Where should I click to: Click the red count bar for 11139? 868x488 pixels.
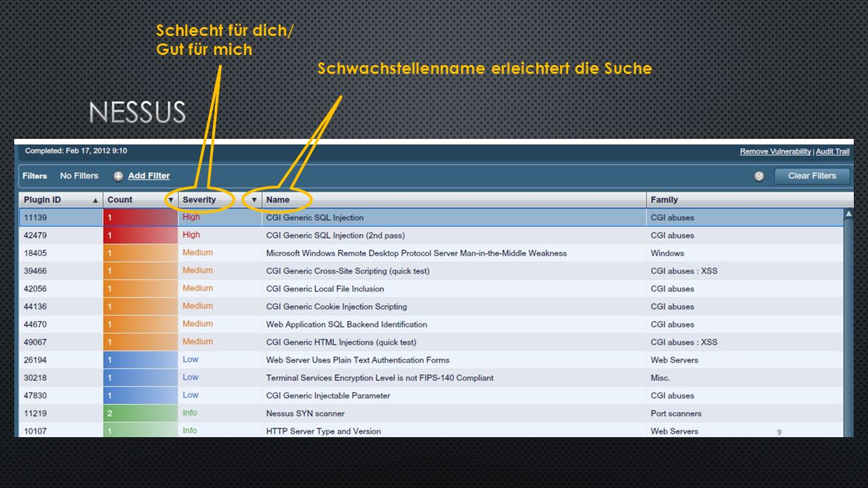(140, 218)
